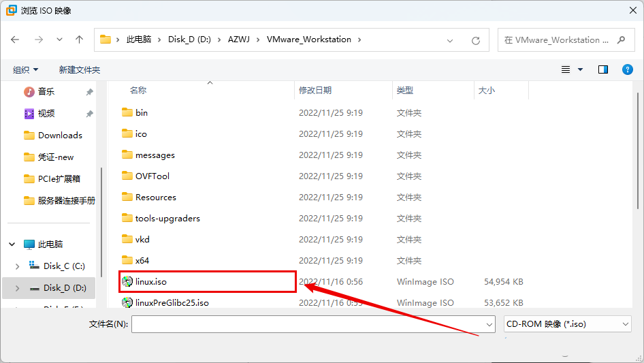Viewport: 644px width, 363px height.
Task: Sort by the 修改日期 column header
Action: point(315,91)
